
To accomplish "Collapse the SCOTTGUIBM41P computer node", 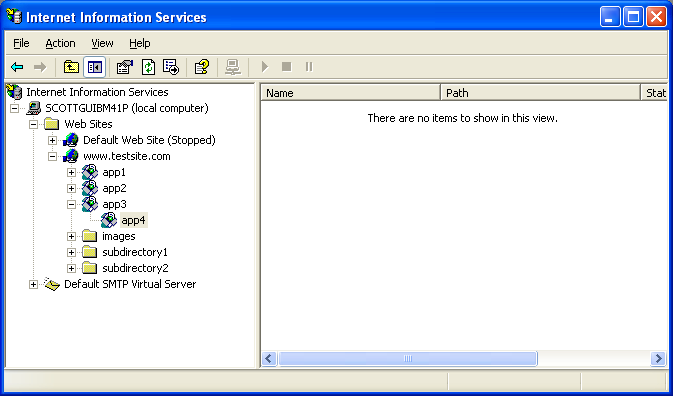I will [x=15, y=108].
